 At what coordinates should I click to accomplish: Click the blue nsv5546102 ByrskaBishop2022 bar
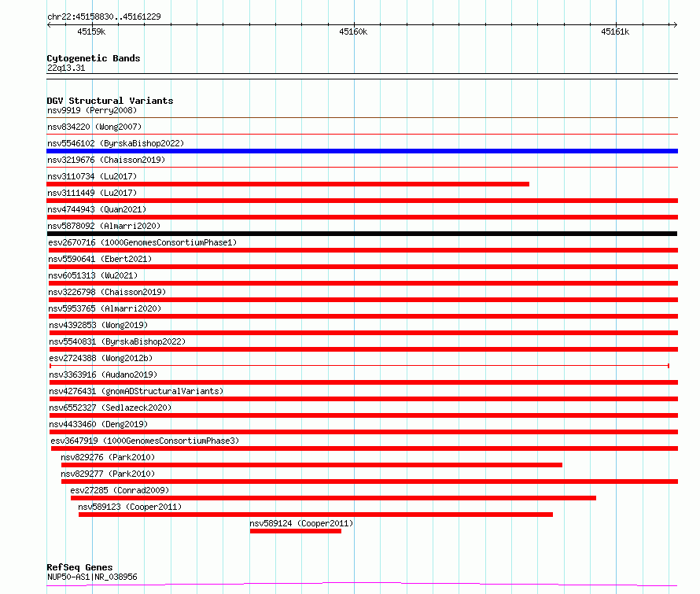[362, 151]
